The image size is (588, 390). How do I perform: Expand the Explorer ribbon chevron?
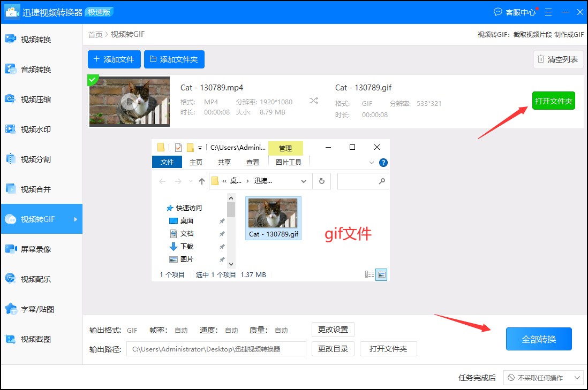(x=372, y=162)
